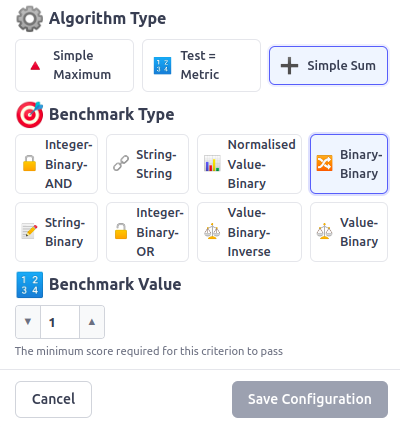This screenshot has height=427, width=400.
Task: Click the padlock icon for Integer-Binary-AND
Action: [29, 163]
